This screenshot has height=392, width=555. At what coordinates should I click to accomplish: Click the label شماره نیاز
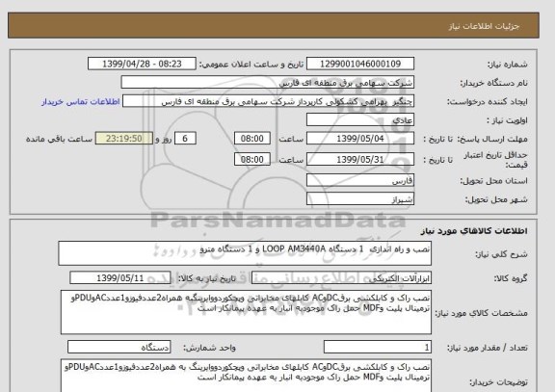pyautogui.click(x=508, y=65)
